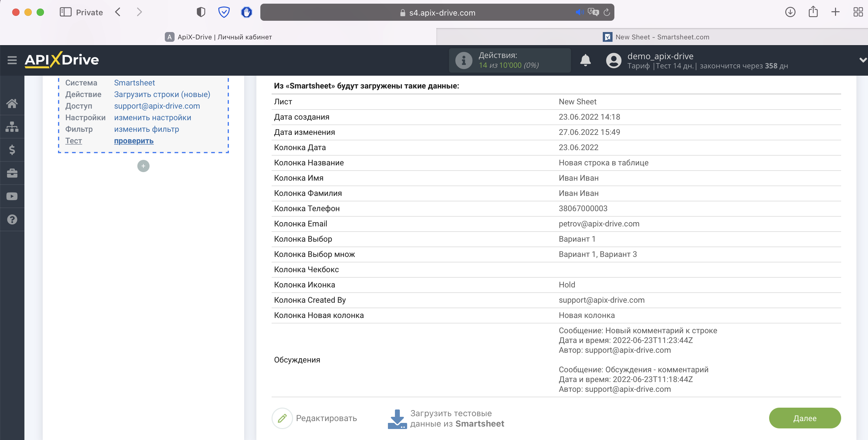Click petrov@apix-drive.com email value
Image resolution: width=868 pixels, height=440 pixels.
point(599,224)
